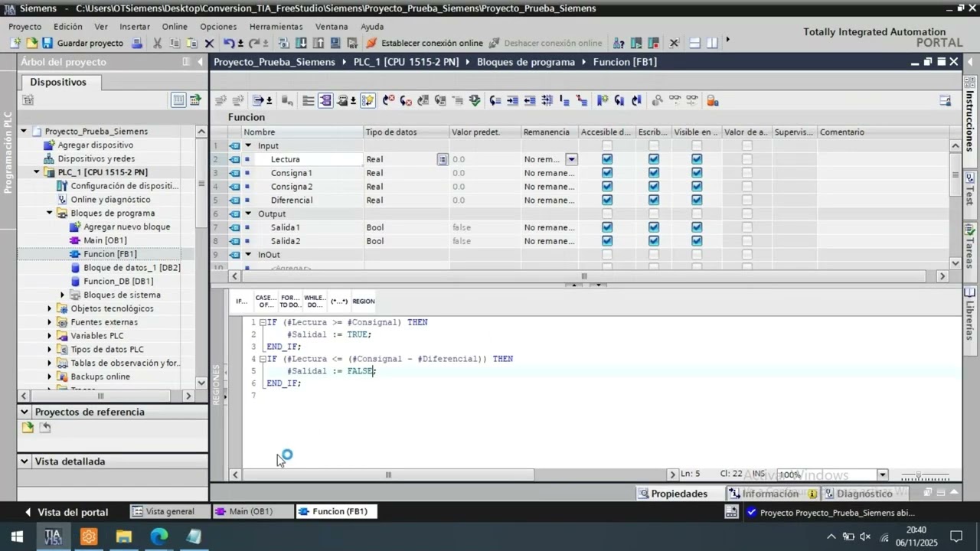Expand Bloques de sistema folder
The width and height of the screenshot is (980, 551).
point(63,295)
